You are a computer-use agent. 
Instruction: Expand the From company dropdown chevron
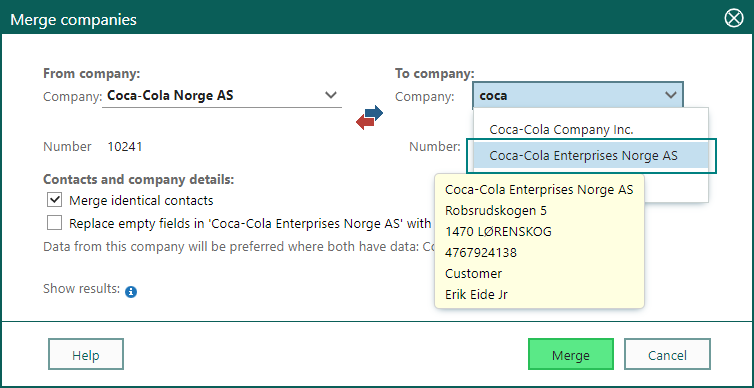point(331,95)
